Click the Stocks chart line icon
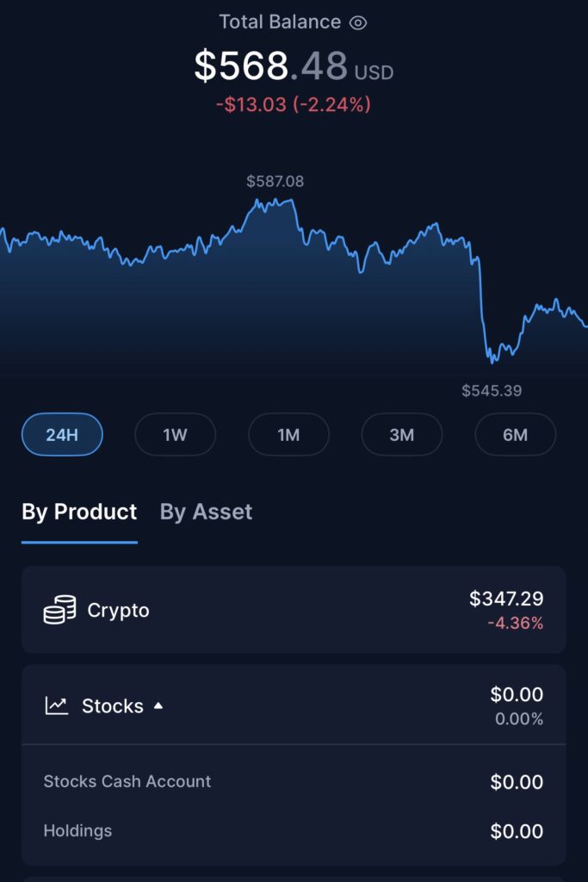This screenshot has height=882, width=588. pyautogui.click(x=57, y=706)
